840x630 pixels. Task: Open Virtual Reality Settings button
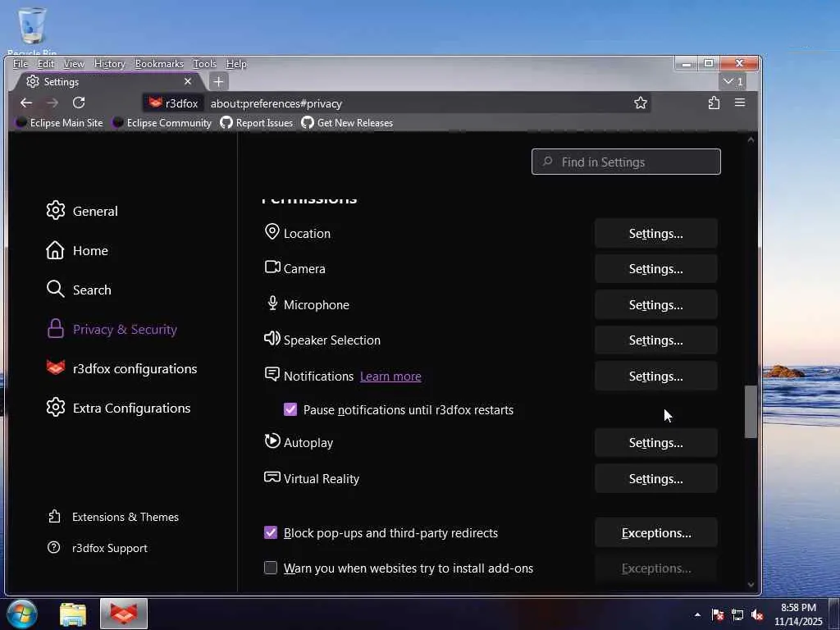click(x=655, y=478)
